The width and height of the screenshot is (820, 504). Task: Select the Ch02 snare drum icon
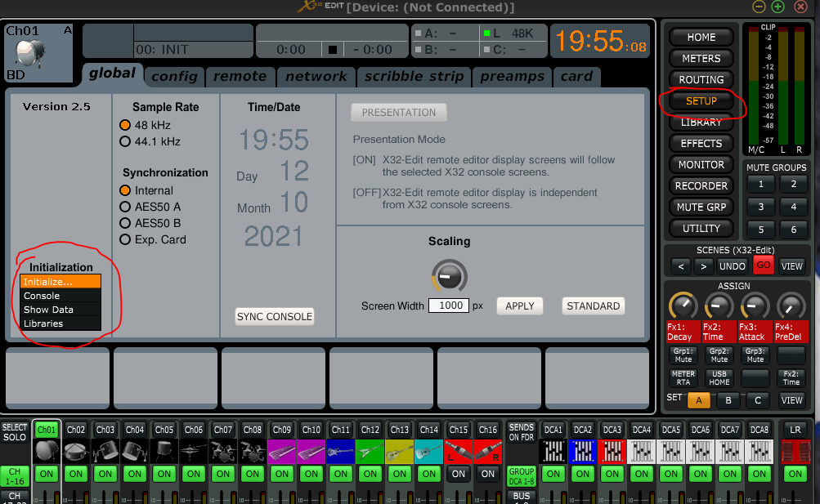(x=76, y=451)
